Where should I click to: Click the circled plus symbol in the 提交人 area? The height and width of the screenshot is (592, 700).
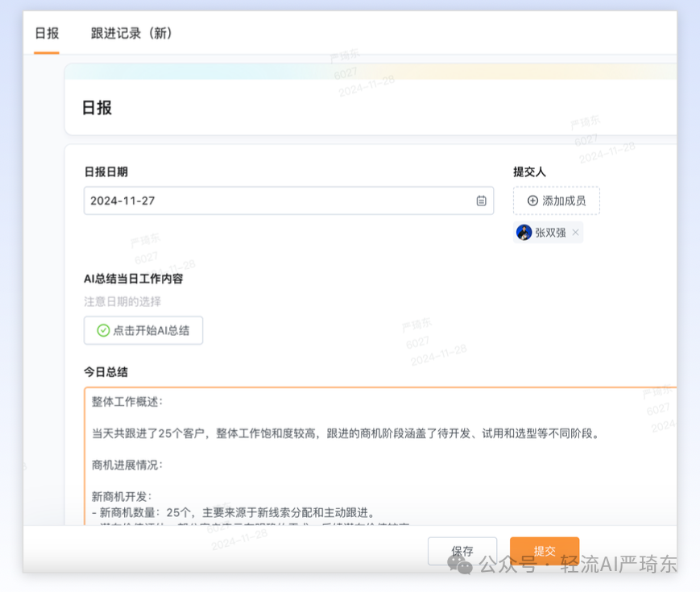pos(532,201)
